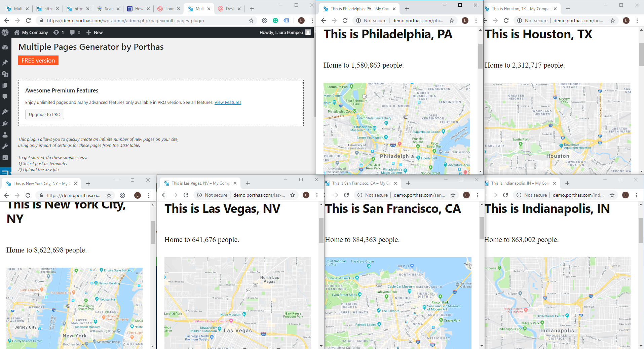Click the Houston page address bar

coord(578,21)
